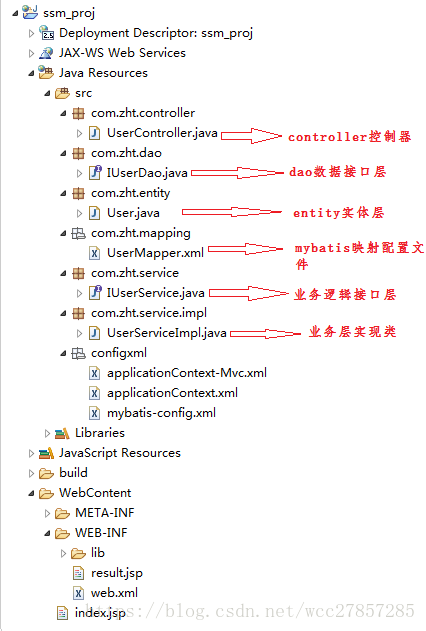Screen dimensions: 426x631
Task: Expand the Deployment Descriptor node
Action: 31,33
